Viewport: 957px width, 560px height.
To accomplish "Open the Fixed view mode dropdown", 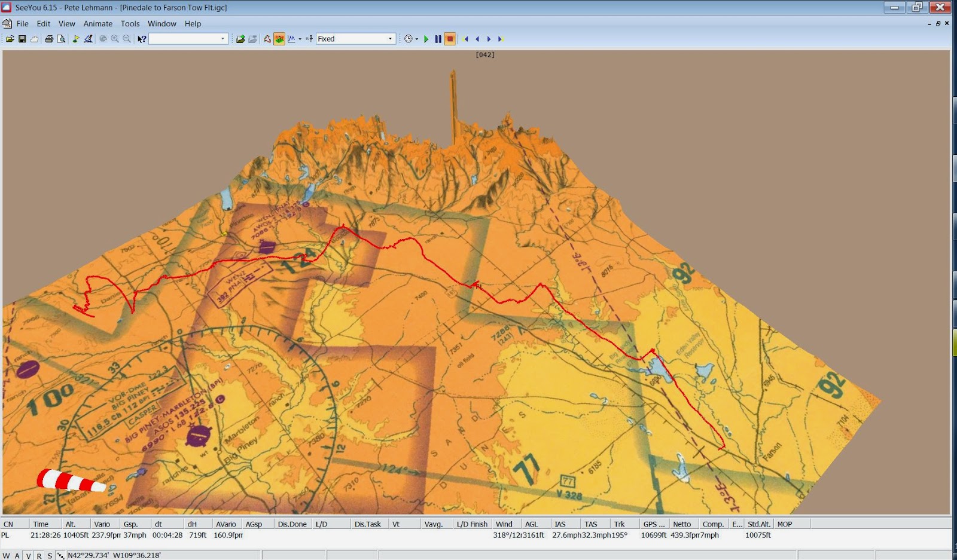I will pyautogui.click(x=391, y=39).
